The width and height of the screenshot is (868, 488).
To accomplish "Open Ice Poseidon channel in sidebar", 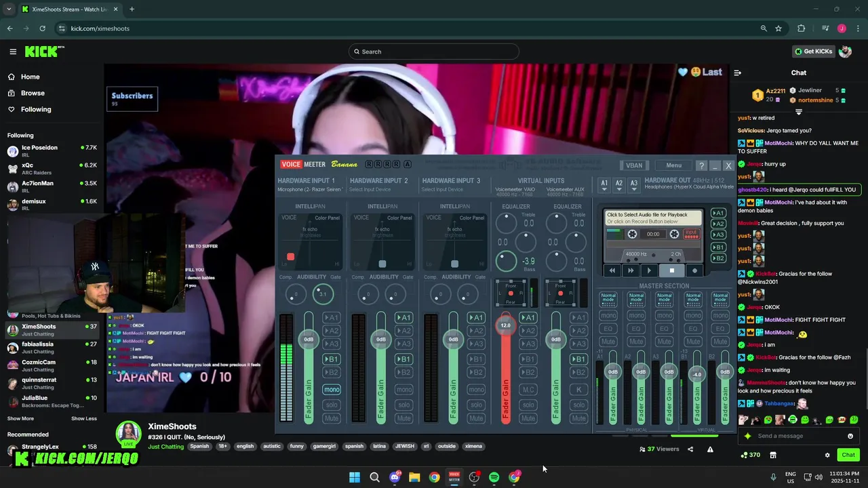I will pyautogui.click(x=52, y=150).
